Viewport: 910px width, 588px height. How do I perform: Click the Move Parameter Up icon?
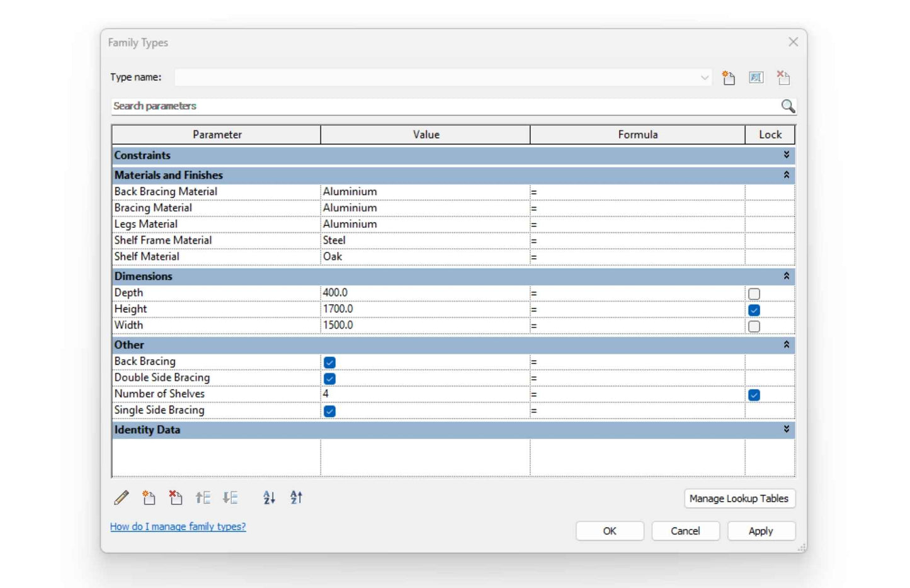(x=203, y=498)
